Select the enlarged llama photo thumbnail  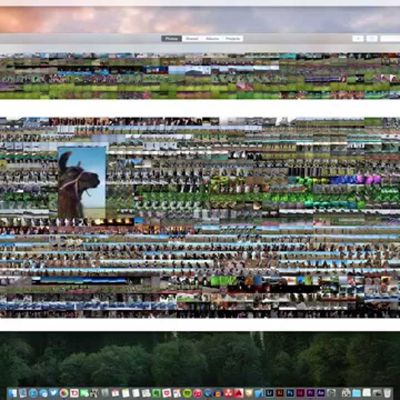click(82, 182)
